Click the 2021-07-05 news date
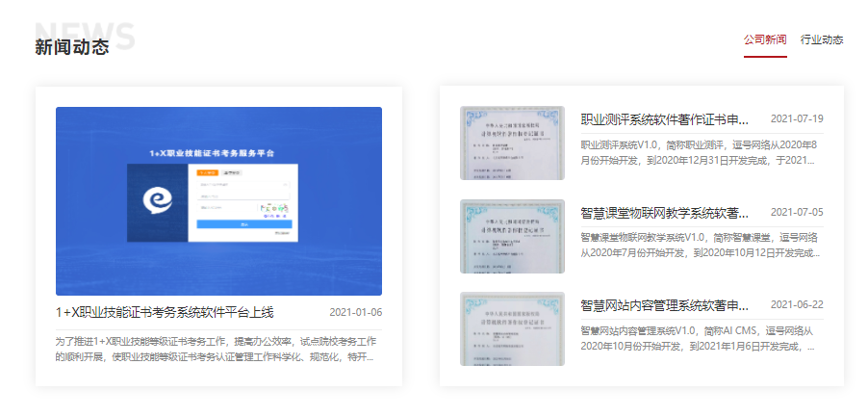Image resolution: width=868 pixels, height=417 pixels. pyautogui.click(x=797, y=213)
